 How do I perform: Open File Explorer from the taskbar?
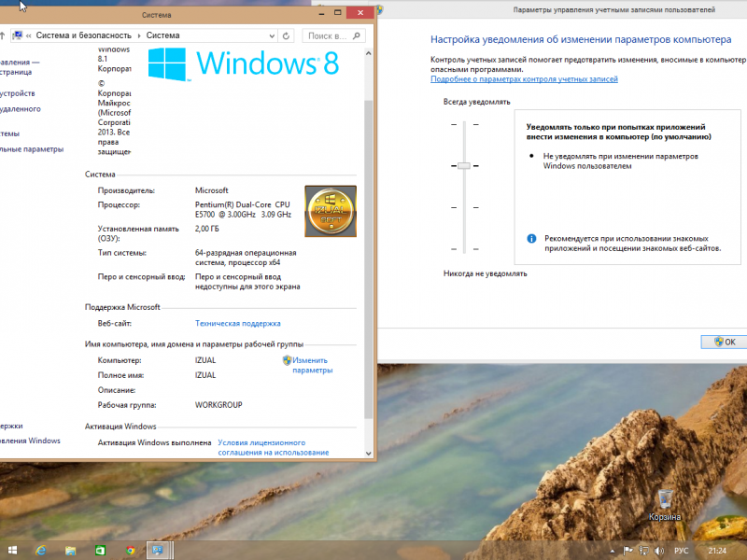71,551
